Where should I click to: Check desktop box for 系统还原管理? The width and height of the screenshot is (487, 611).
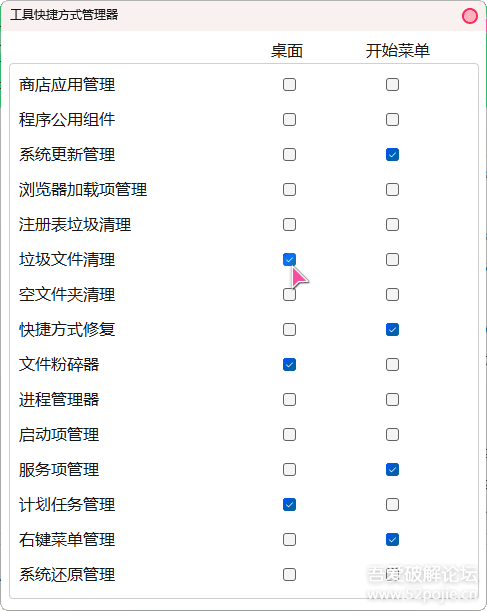[x=289, y=574]
